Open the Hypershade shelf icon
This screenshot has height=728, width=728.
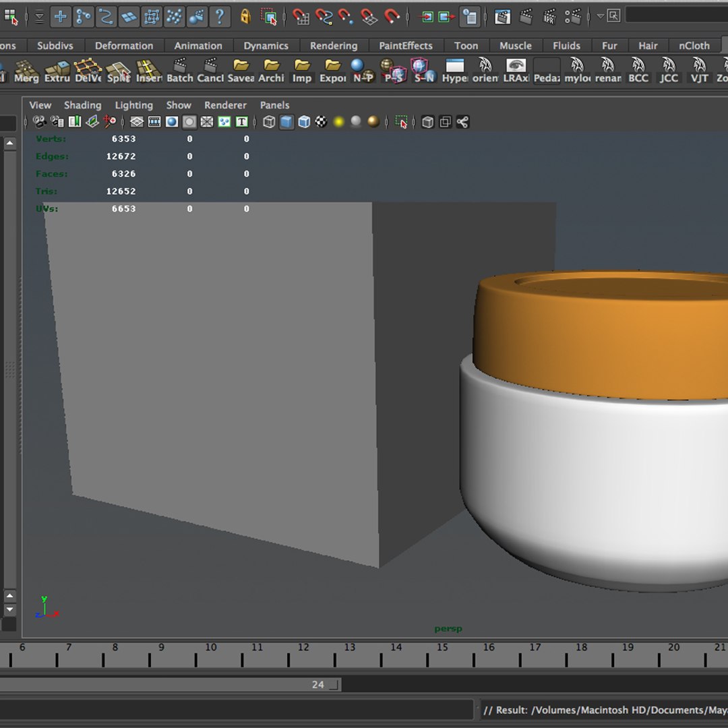click(x=454, y=71)
